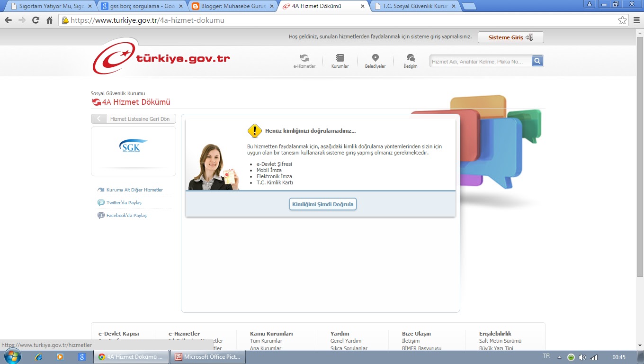644x364 pixels.
Task: Click the türkiye.gov.tr logo
Action: 161,56
